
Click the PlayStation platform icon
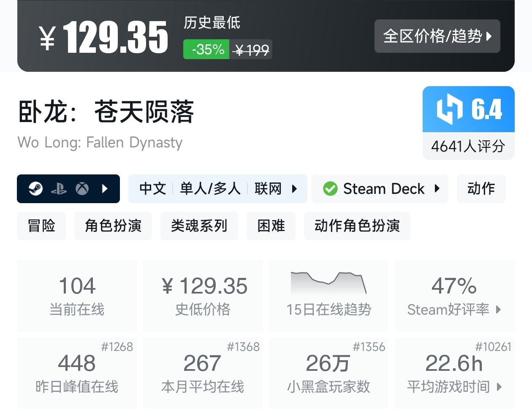(x=59, y=189)
